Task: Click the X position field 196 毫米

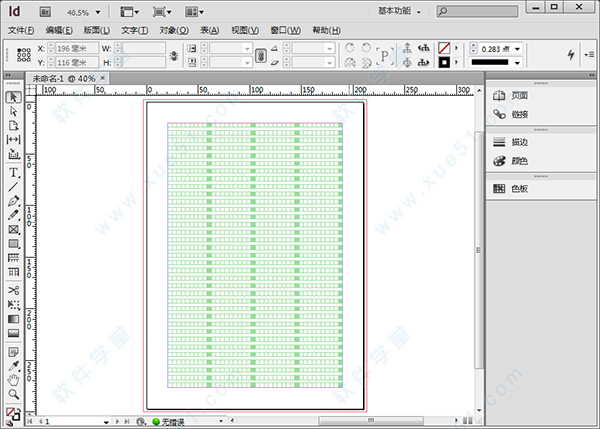Action: coord(77,49)
